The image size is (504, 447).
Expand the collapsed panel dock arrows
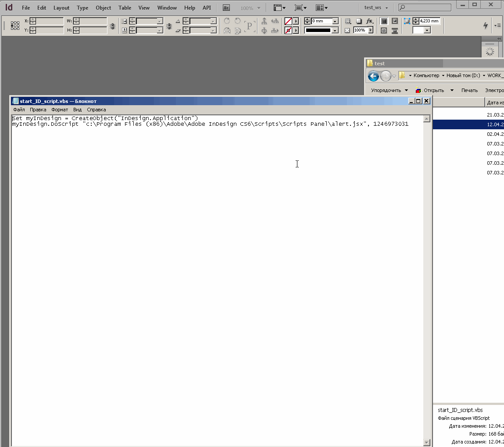pyautogui.click(x=499, y=39)
